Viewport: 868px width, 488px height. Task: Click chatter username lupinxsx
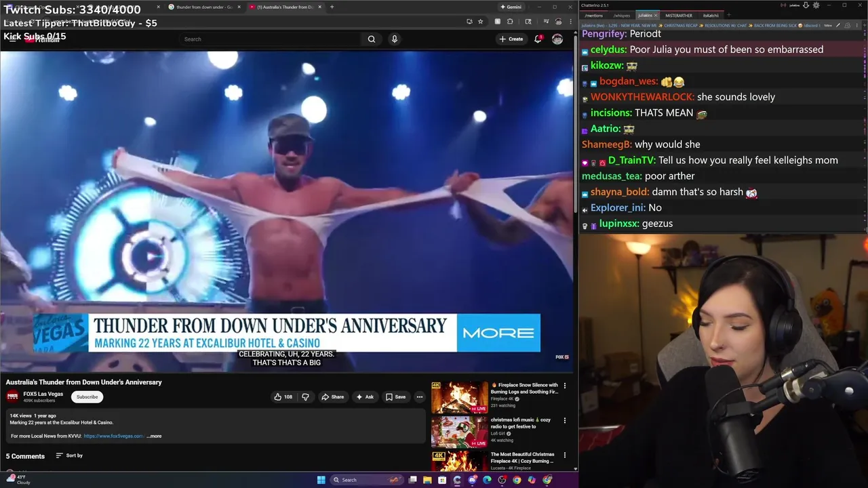point(619,223)
